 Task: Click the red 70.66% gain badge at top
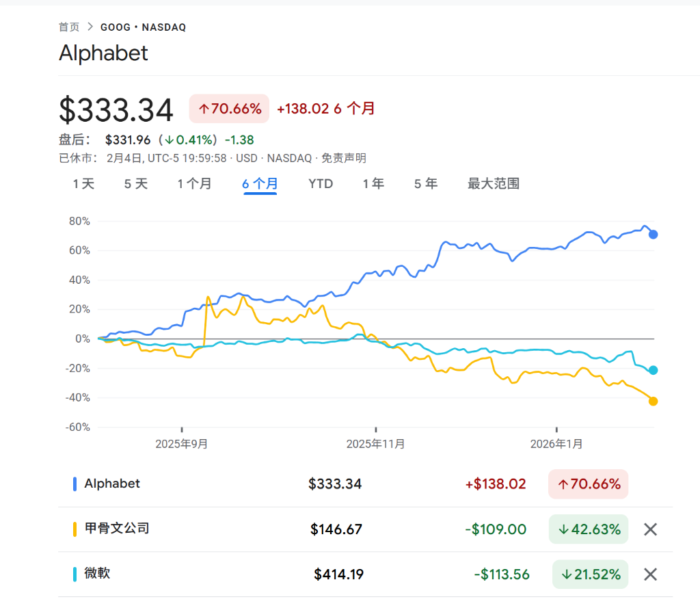(229, 109)
